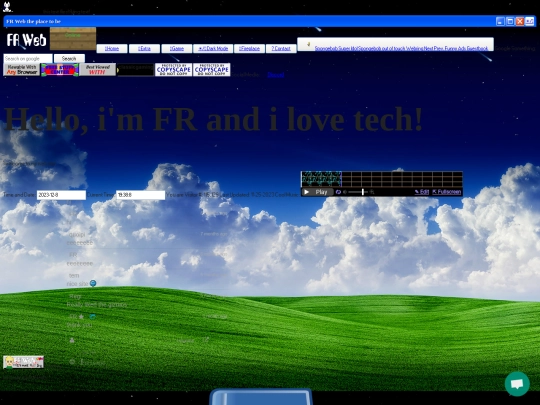Click the small badge at bottom left
Viewport: 540px width, 405px height.
click(x=23, y=362)
